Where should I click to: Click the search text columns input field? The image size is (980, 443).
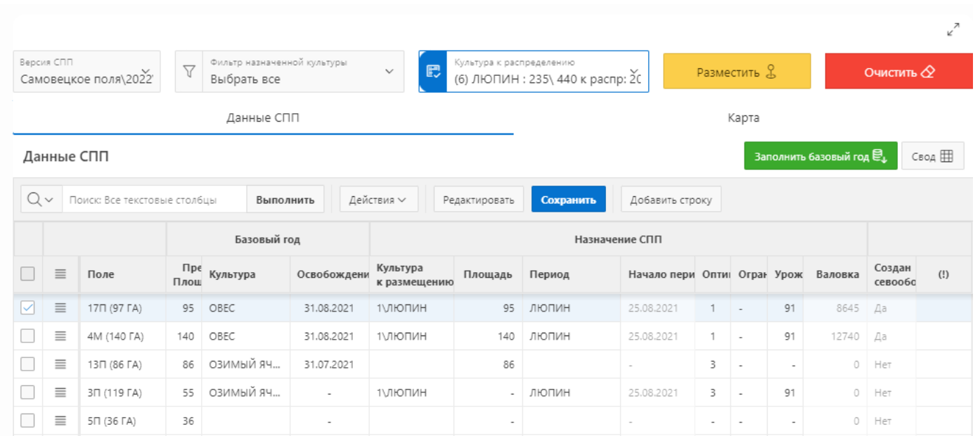click(x=154, y=200)
